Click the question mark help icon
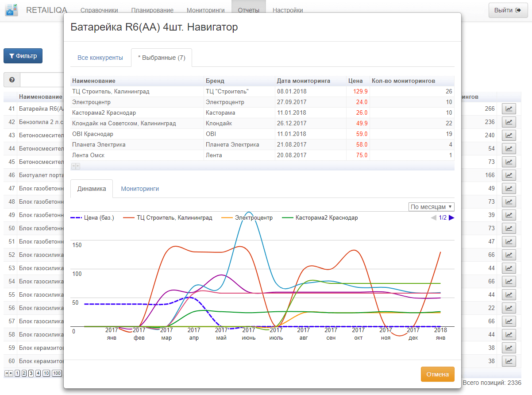Viewport: 532px width, 395px height. 12,80
